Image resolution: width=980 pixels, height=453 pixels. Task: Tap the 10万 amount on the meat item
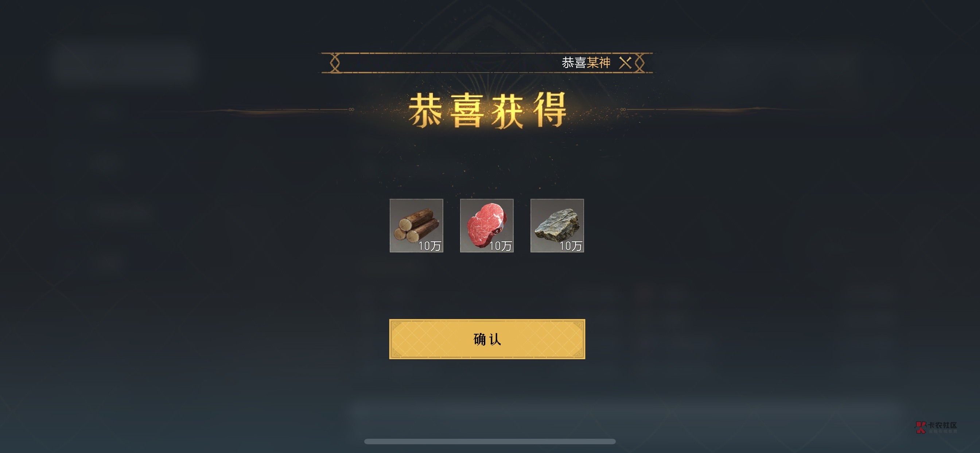(500, 246)
